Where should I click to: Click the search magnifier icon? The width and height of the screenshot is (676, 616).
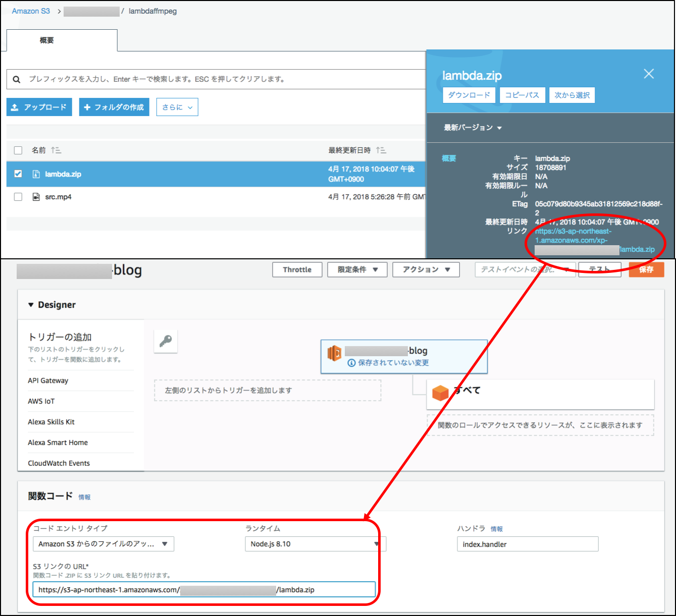click(17, 79)
